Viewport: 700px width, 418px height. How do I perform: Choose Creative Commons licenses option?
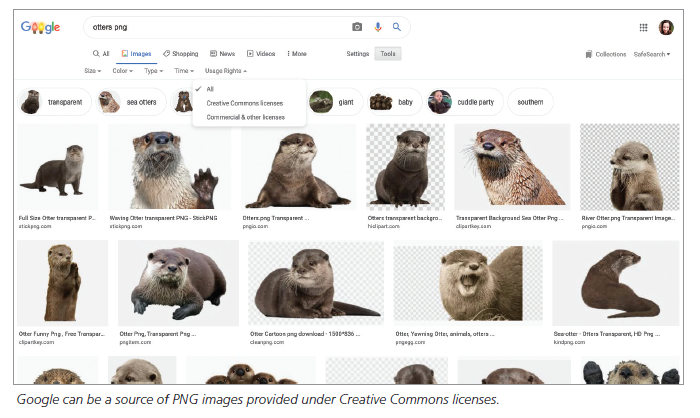tap(244, 103)
